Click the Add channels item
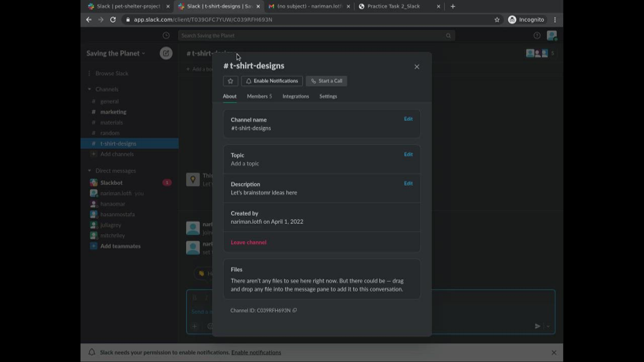 [x=129, y=154]
